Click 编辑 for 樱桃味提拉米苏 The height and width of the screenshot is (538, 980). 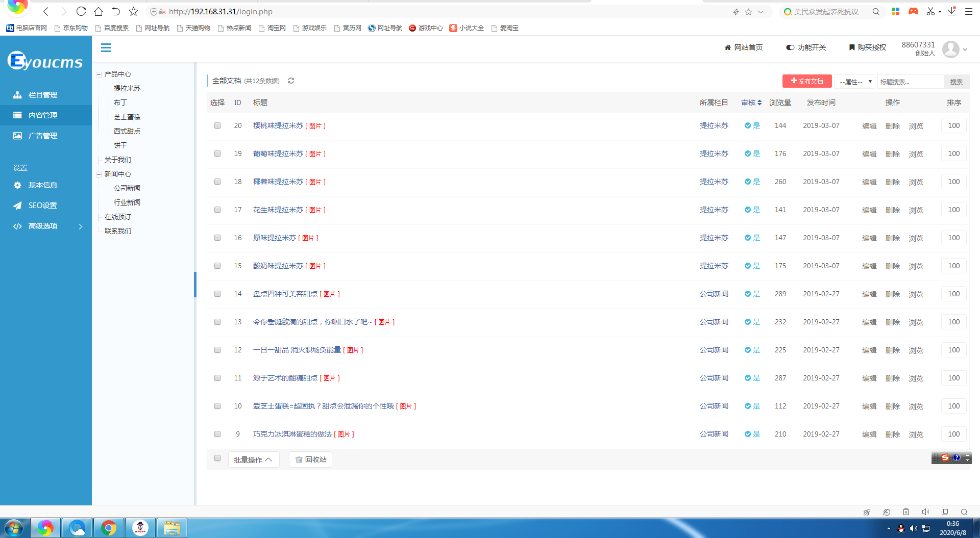click(x=869, y=126)
